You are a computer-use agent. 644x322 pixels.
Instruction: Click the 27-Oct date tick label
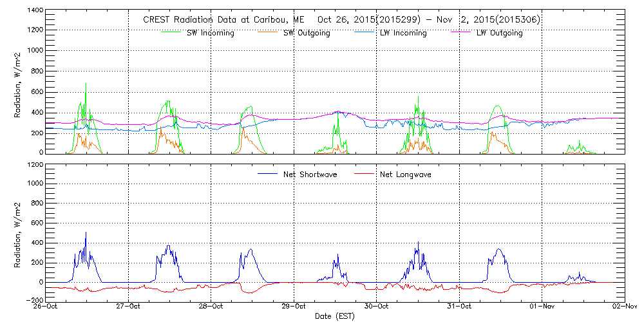point(129,308)
